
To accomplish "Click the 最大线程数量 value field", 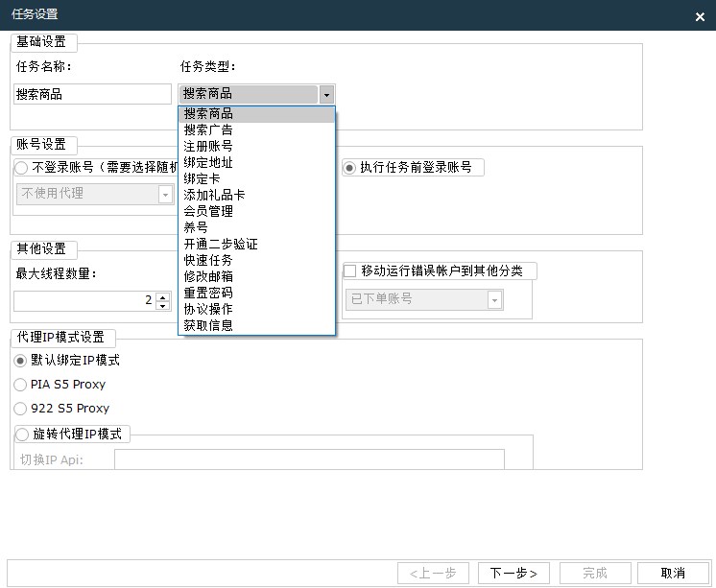I will tap(84, 301).
